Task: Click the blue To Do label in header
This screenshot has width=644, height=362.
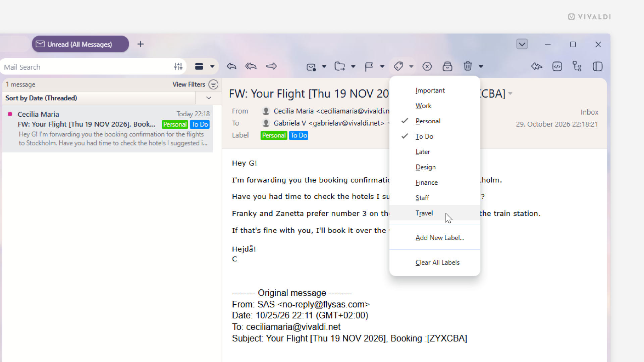Action: (x=299, y=135)
